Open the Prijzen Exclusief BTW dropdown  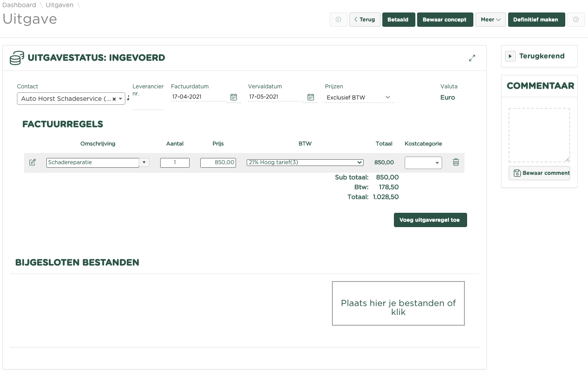point(359,97)
